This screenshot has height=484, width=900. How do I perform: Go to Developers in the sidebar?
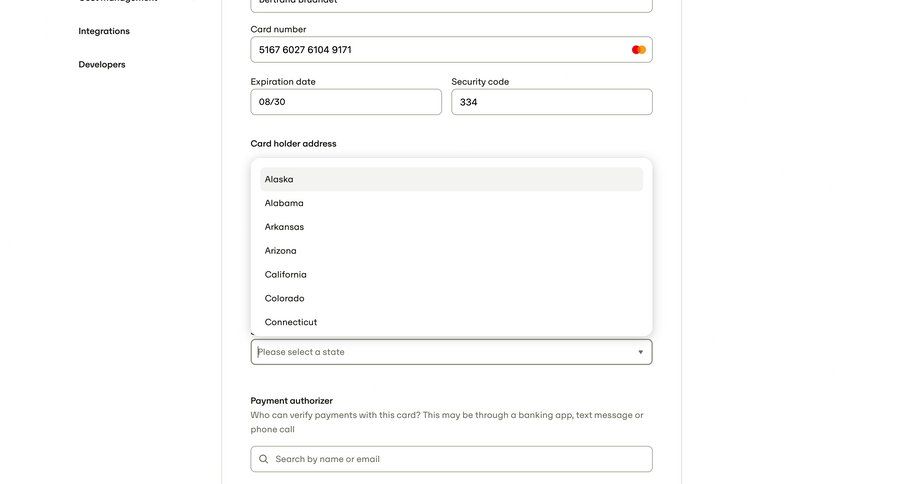(102, 65)
